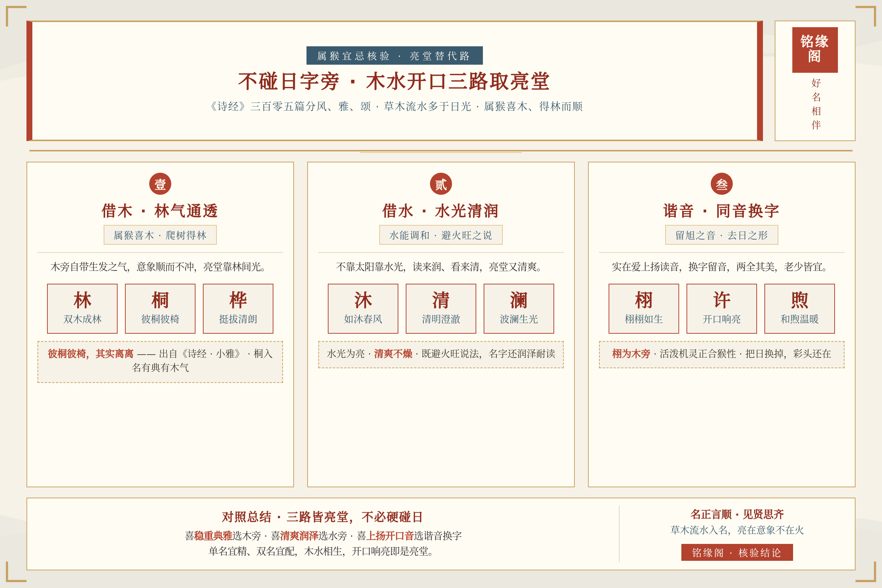The image size is (882, 588).
Task: Select the 许 character card
Action: tap(721, 308)
